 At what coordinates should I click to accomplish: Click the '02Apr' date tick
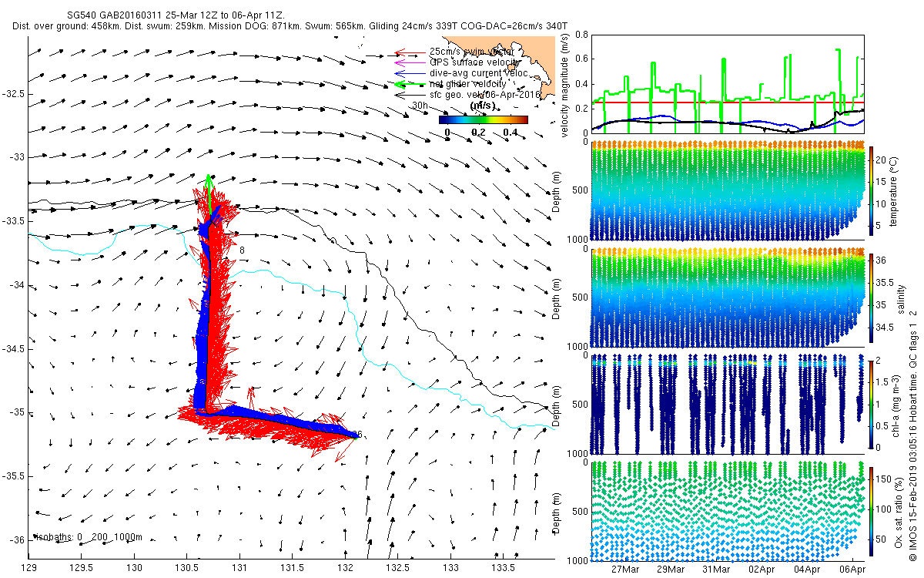pos(762,570)
